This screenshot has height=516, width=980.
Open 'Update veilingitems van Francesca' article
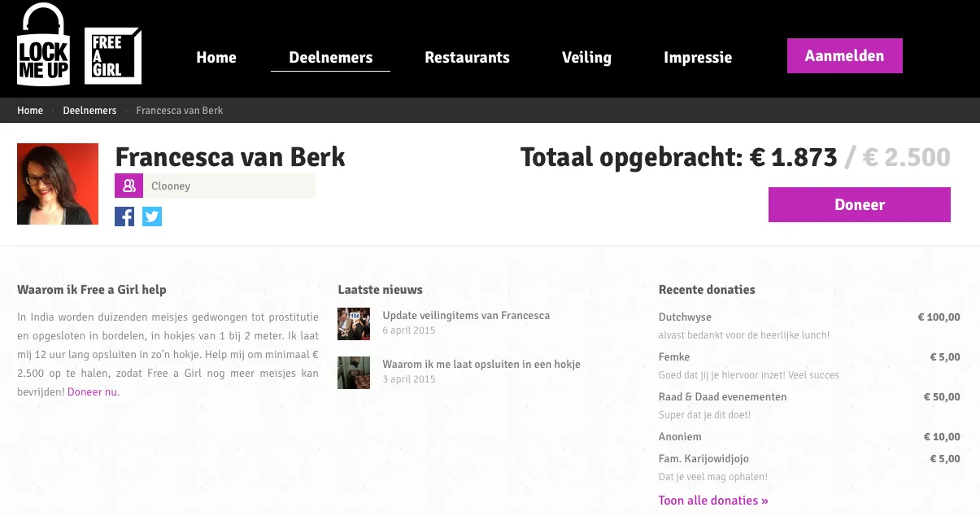pyautogui.click(x=466, y=316)
